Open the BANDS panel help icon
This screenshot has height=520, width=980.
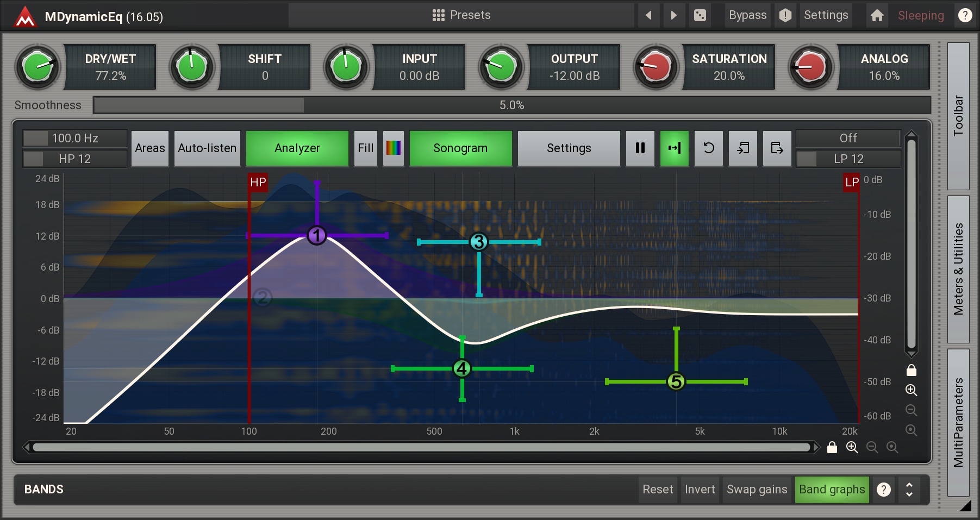[884, 490]
